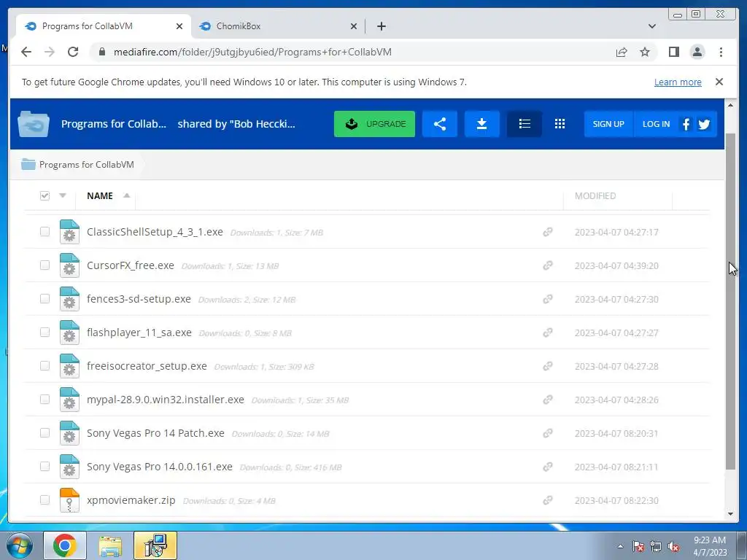
Task: Open Chrome tab search chevron
Action: pos(651,26)
